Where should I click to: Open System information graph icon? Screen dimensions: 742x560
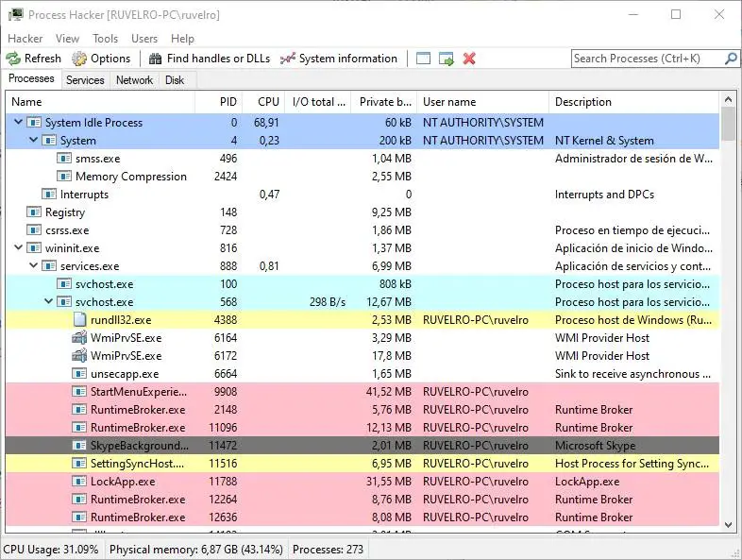pos(288,59)
